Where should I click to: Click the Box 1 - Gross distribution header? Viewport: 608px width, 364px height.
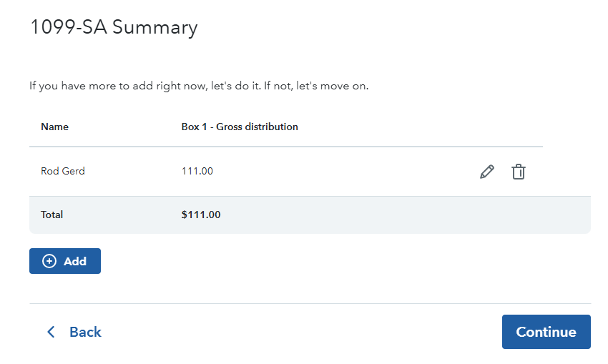240,127
